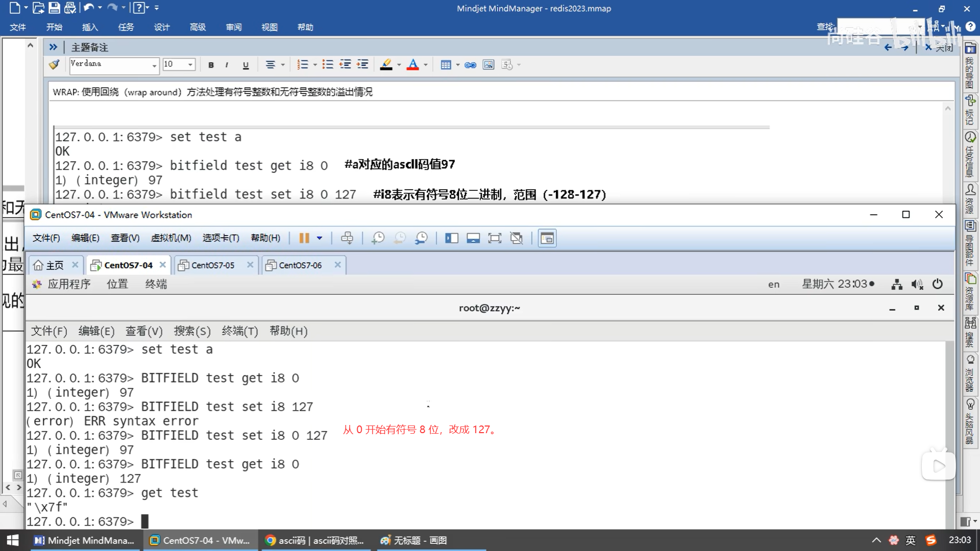Switch to the CentOS7-05 tab
The image size is (980, 551).
tap(212, 265)
